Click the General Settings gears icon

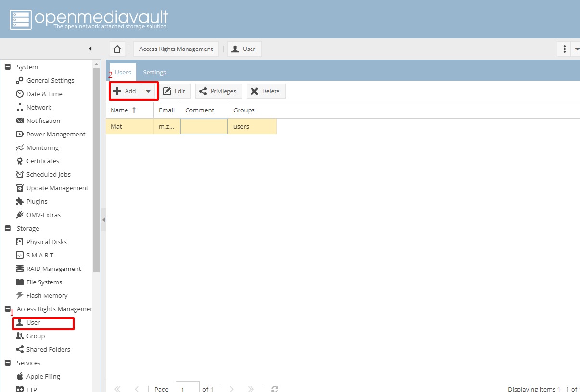click(20, 80)
